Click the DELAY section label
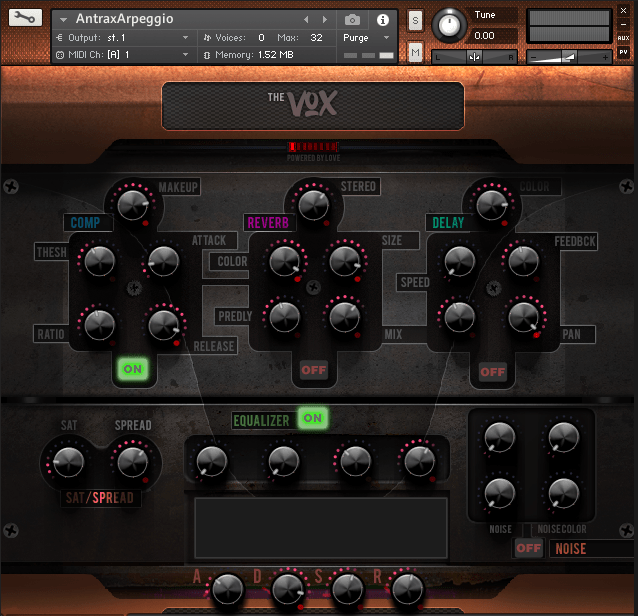Screen dimensions: 638x616 click(x=448, y=223)
